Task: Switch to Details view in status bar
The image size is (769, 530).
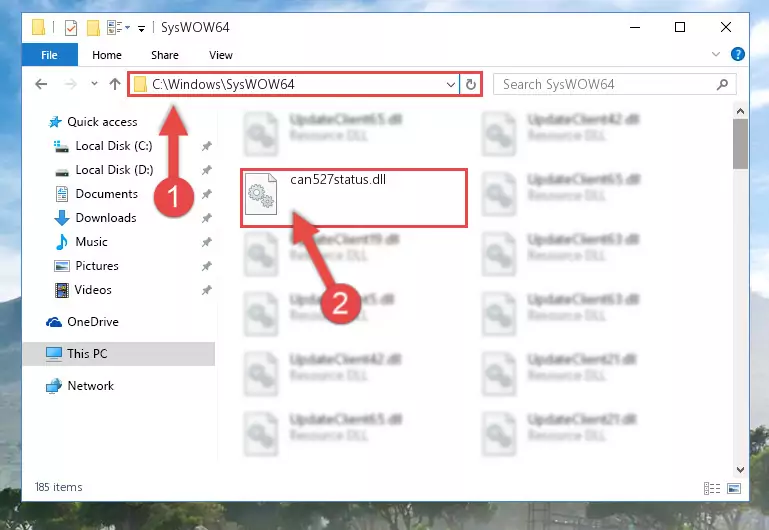Action: 712,488
